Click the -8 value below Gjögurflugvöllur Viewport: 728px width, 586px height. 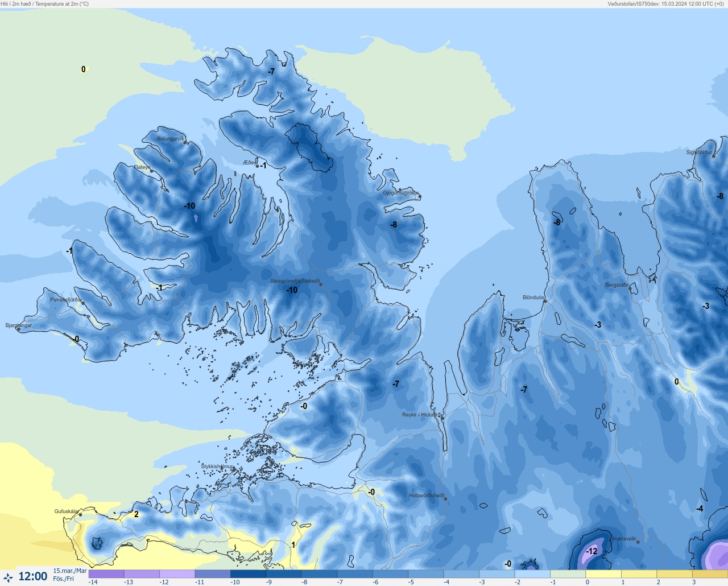pos(394,225)
